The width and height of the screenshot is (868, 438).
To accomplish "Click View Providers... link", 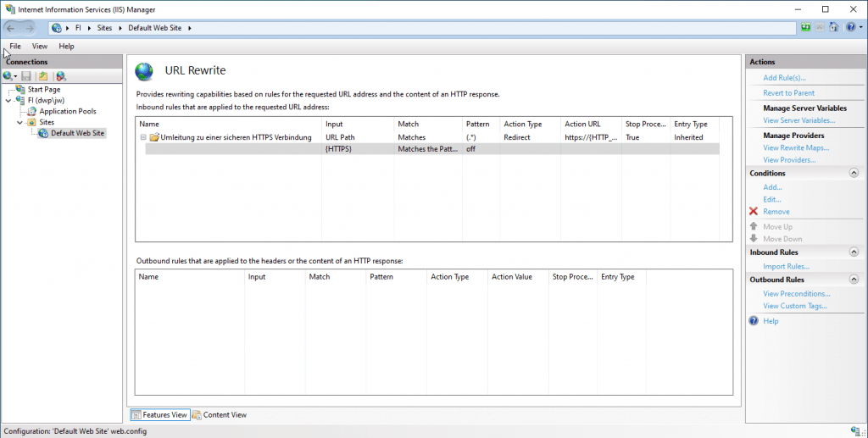I will point(789,160).
